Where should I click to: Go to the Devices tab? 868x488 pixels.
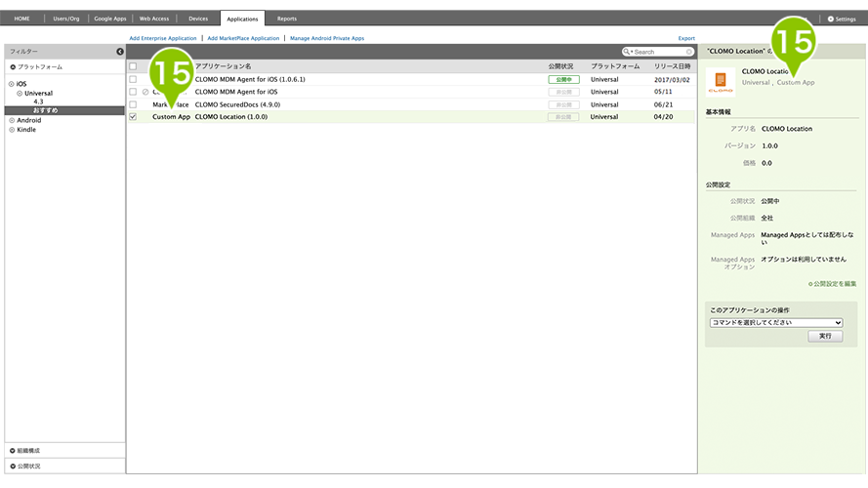198,19
